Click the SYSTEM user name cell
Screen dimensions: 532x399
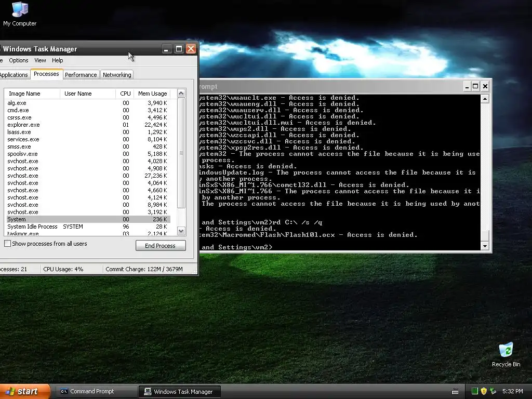[73, 227]
